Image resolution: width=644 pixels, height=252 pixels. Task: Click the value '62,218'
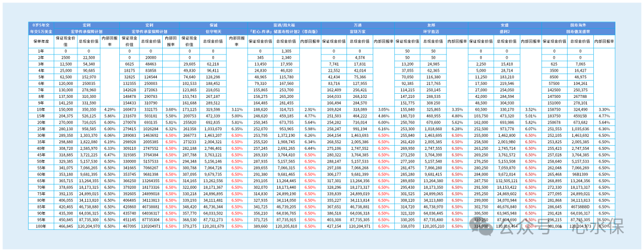(x=213, y=64)
